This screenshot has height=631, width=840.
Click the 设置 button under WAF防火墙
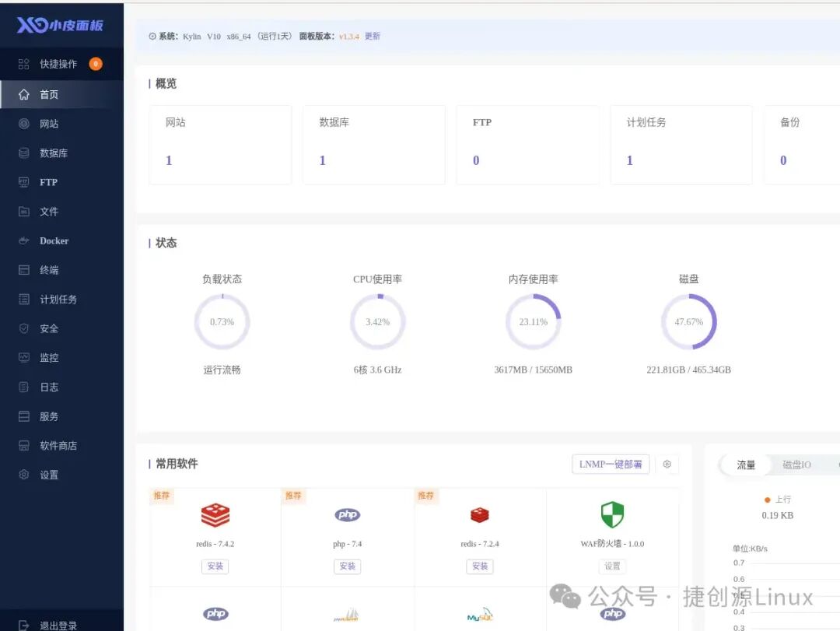(612, 566)
